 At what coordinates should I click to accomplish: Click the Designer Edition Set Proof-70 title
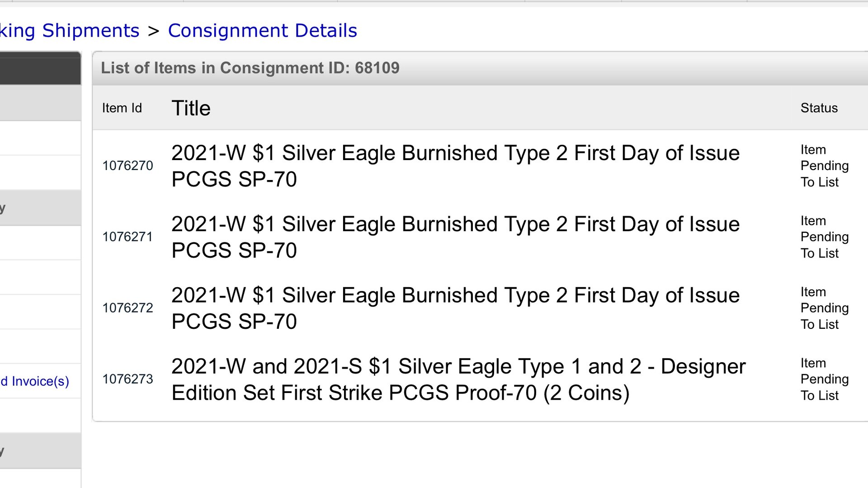click(x=458, y=379)
